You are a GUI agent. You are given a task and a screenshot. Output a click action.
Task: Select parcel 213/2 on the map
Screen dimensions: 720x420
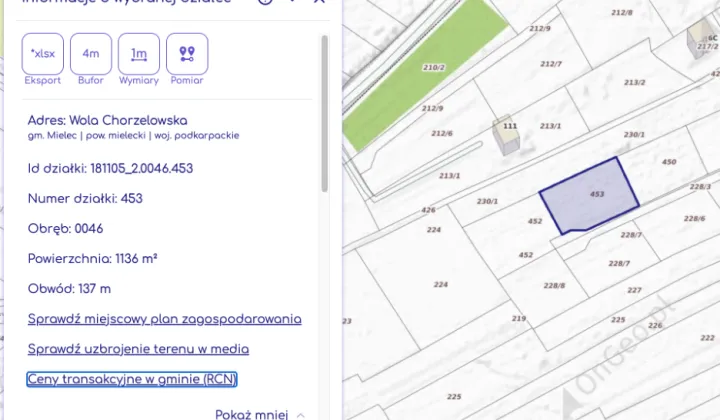[x=635, y=83]
